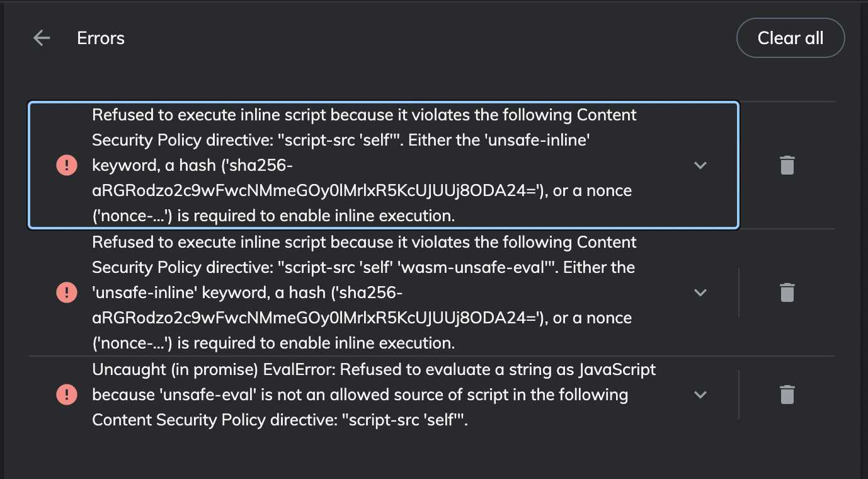Expand the second inline script error details
This screenshot has width=868, height=479.
pyautogui.click(x=700, y=292)
